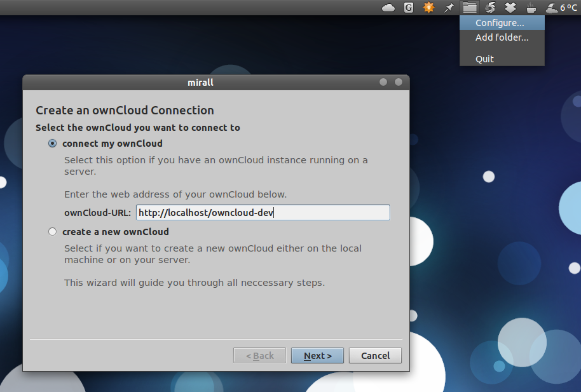Enable the currently unselected ownCloud creation radio

(52, 231)
